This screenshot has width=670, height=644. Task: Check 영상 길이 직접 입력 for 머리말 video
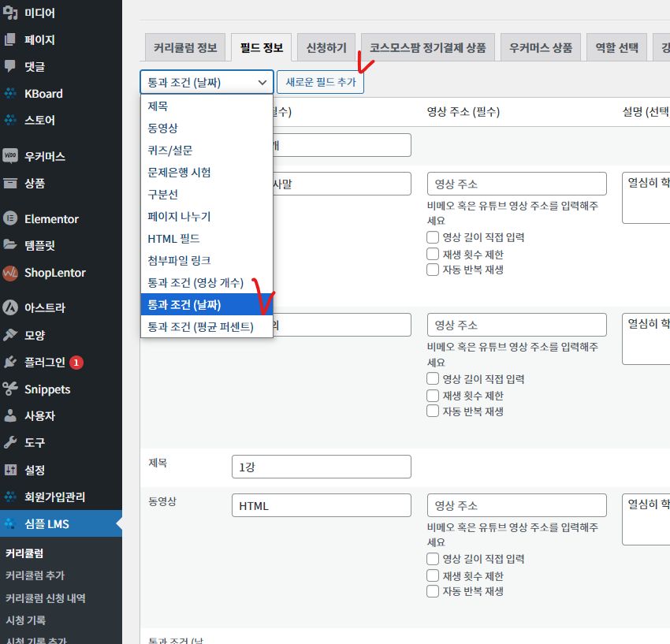click(433, 237)
